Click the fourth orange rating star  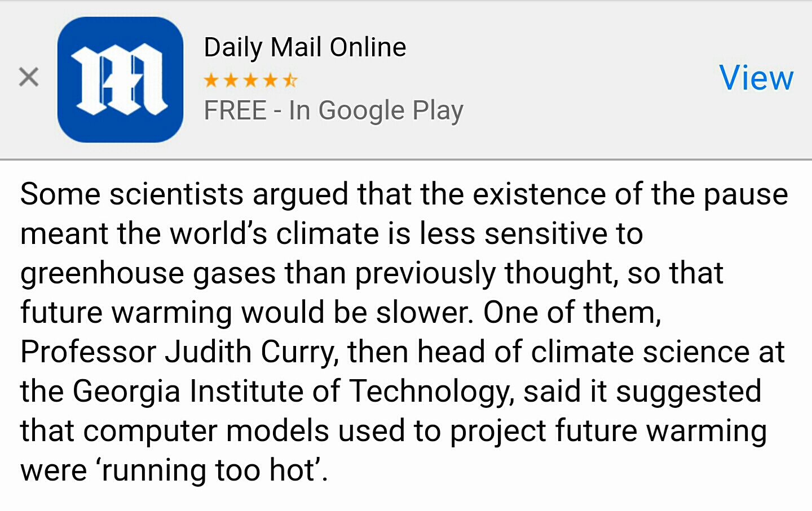[270, 80]
